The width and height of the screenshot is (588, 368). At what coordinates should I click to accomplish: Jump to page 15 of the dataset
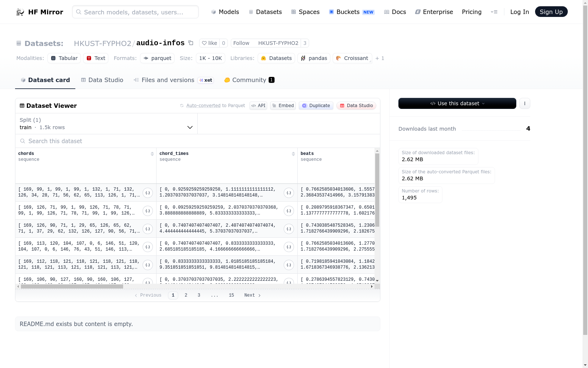[x=231, y=295]
